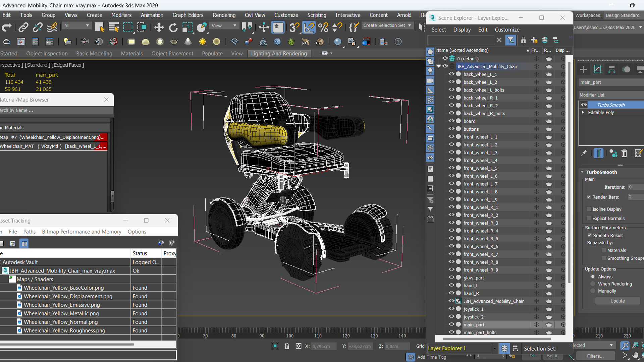Select Manually update option
This screenshot has width=644, height=362.
[x=593, y=291]
